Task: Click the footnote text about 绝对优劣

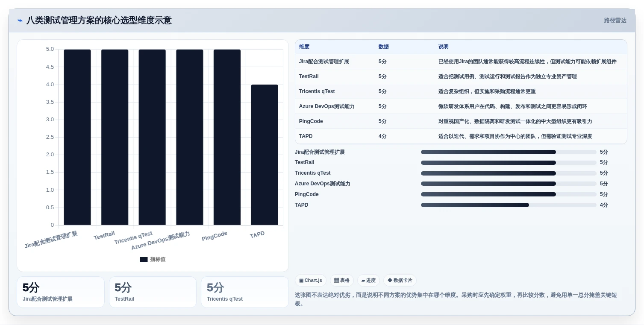Action: pos(456,299)
